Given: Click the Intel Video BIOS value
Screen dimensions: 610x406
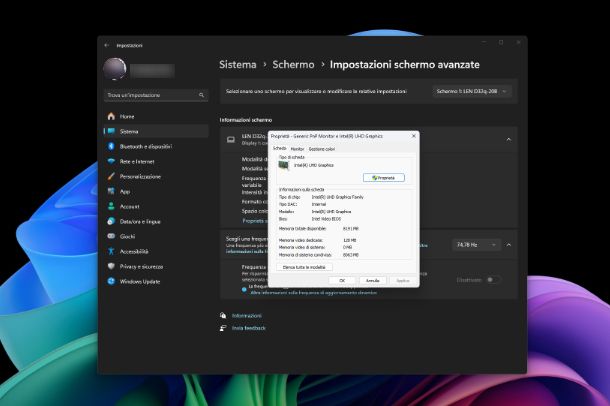Looking at the screenshot, I should [x=326, y=219].
